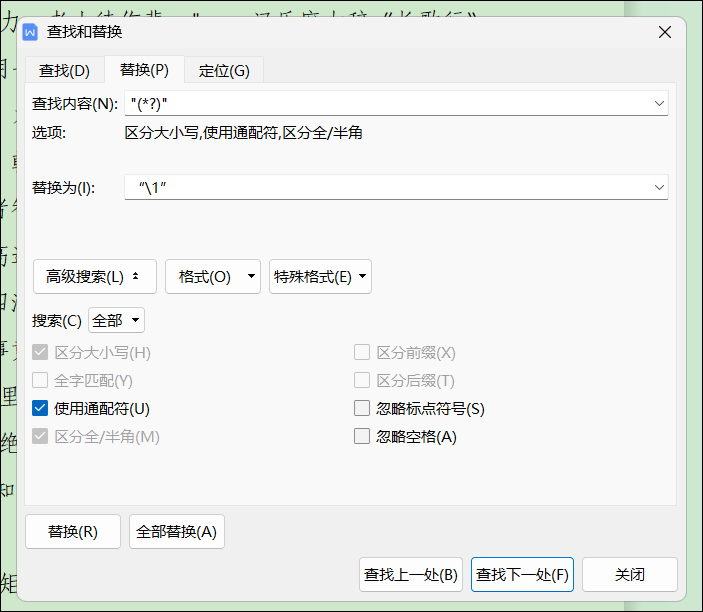Screen dimensions: 703x612
Task: Enable the 忽略标点符号(S) checkbox
Action: point(362,408)
